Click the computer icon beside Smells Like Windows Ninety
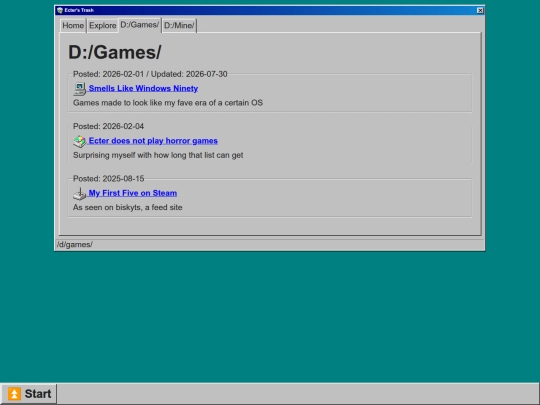This screenshot has height=405, width=540. tap(80, 89)
